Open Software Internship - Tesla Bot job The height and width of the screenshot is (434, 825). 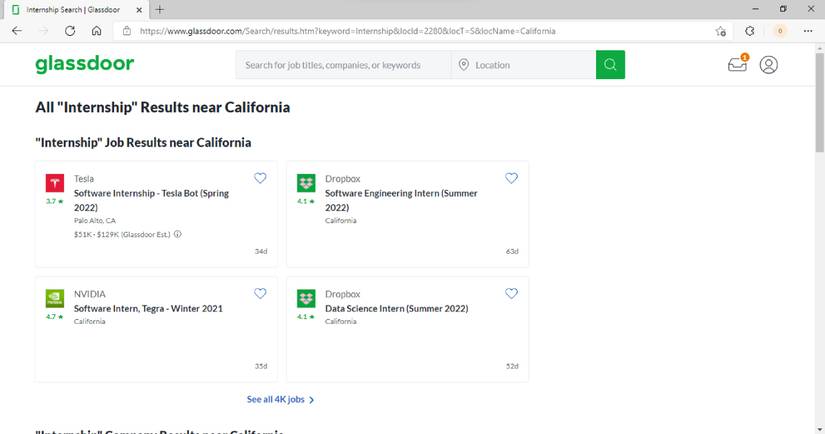click(x=152, y=200)
